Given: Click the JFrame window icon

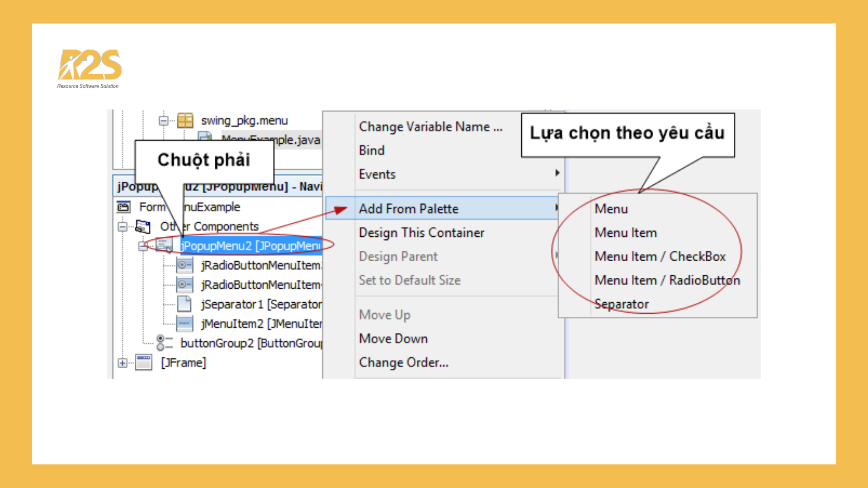Looking at the screenshot, I should click(144, 362).
